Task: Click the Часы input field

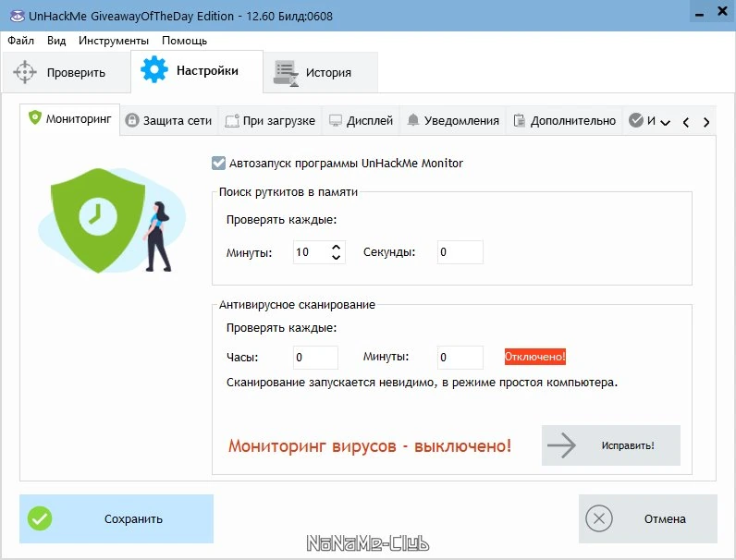Action: [315, 358]
